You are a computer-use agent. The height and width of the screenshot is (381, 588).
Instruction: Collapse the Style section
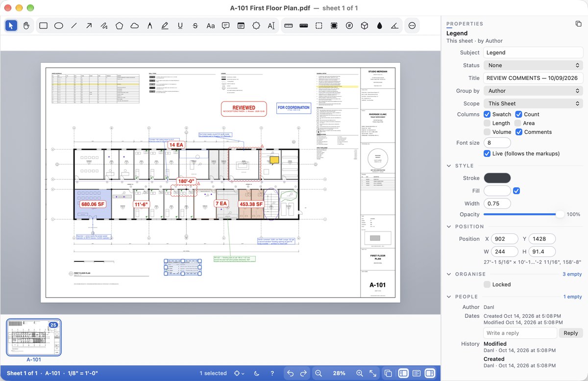[449, 166]
